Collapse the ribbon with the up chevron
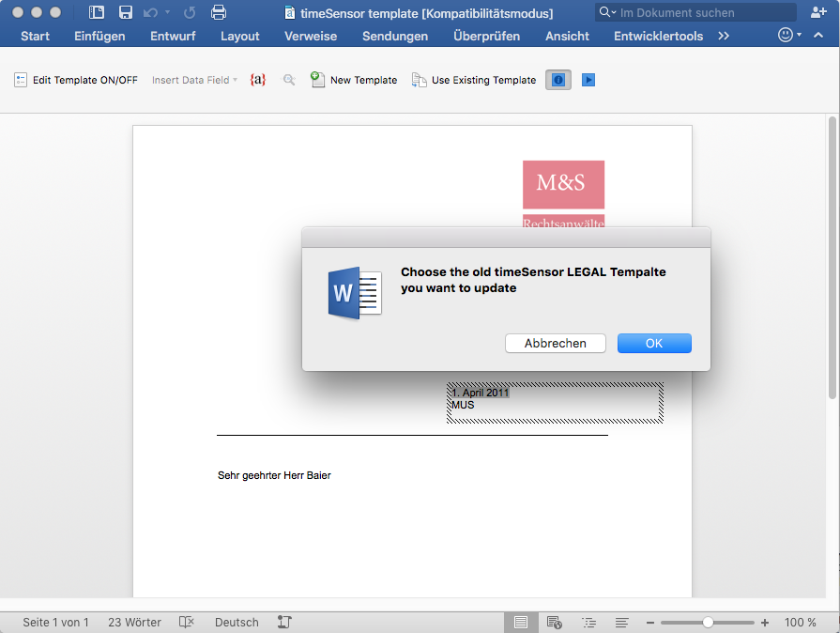This screenshot has height=633, width=840. [818, 36]
